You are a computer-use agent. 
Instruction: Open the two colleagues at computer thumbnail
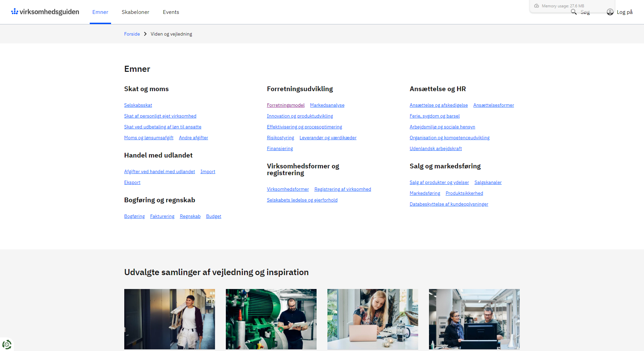point(474,319)
